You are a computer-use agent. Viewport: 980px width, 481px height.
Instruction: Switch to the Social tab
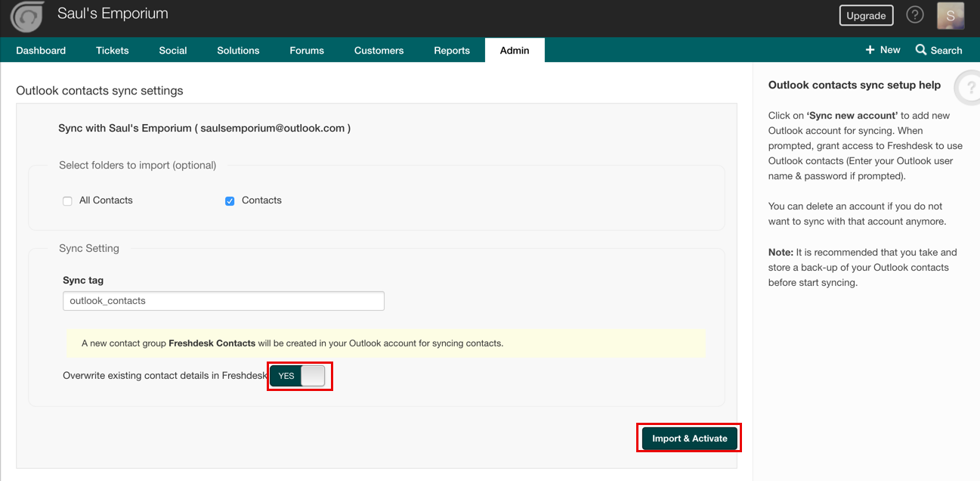(173, 51)
